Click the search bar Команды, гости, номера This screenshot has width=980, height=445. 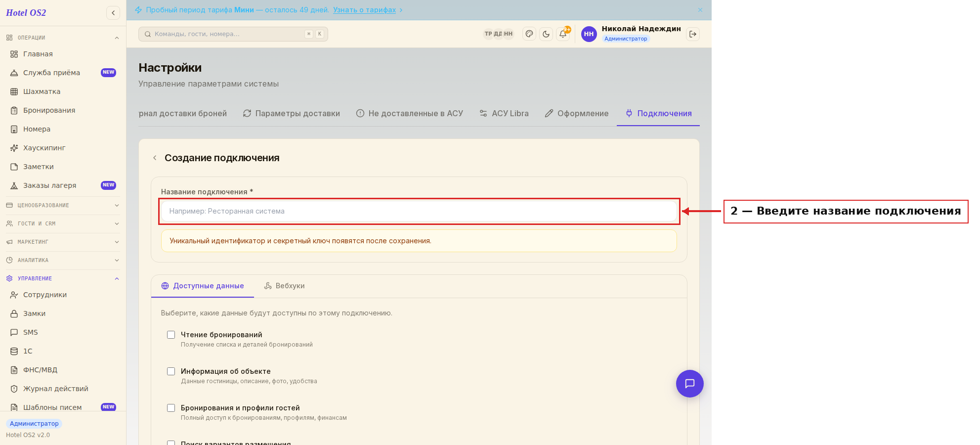(x=233, y=34)
